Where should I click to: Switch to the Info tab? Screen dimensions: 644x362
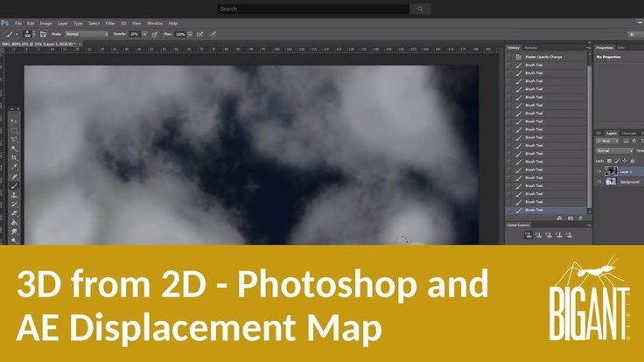(x=621, y=48)
